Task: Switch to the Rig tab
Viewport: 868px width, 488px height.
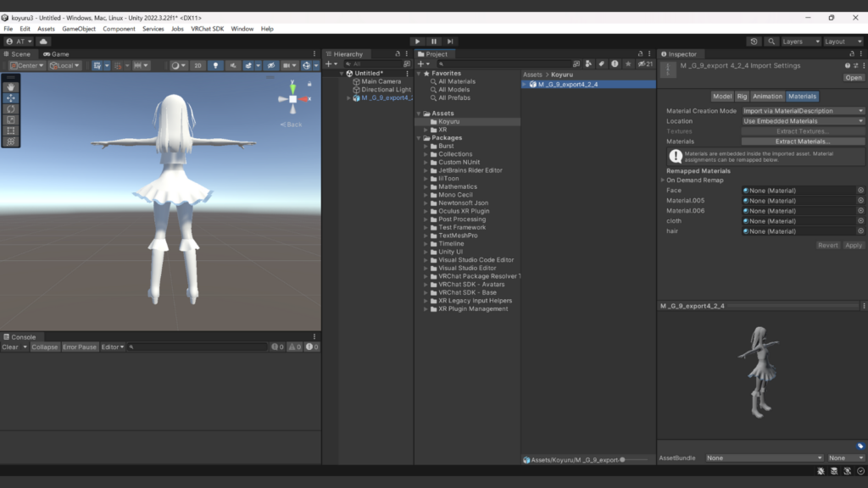Action: coord(742,97)
